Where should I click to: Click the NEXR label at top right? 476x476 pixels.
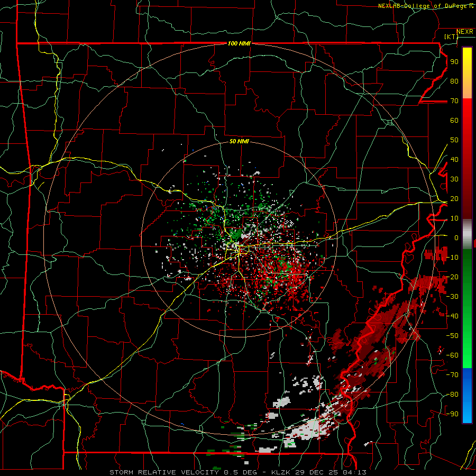point(465,32)
